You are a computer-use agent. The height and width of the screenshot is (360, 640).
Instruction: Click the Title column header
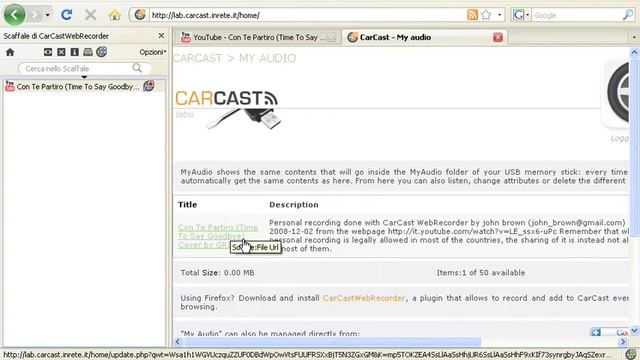pos(187,204)
